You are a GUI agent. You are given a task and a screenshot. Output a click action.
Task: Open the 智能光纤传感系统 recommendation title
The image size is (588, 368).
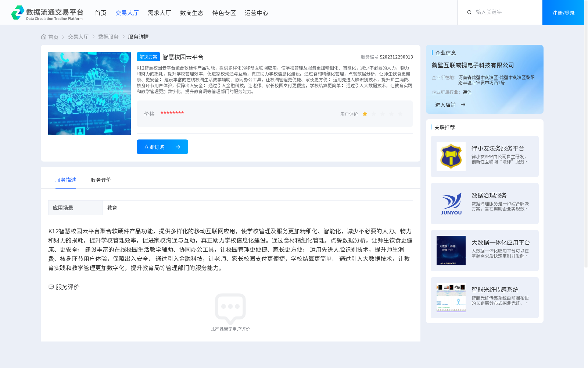pyautogui.click(x=495, y=290)
